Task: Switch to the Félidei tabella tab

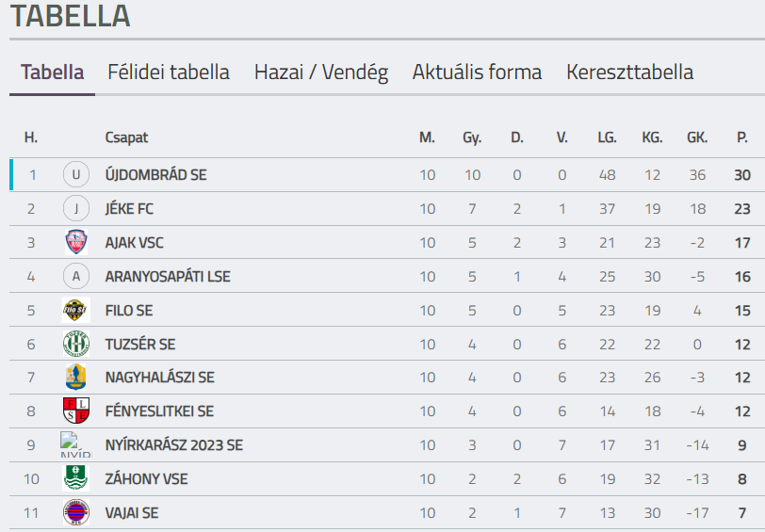Action: 169,73
